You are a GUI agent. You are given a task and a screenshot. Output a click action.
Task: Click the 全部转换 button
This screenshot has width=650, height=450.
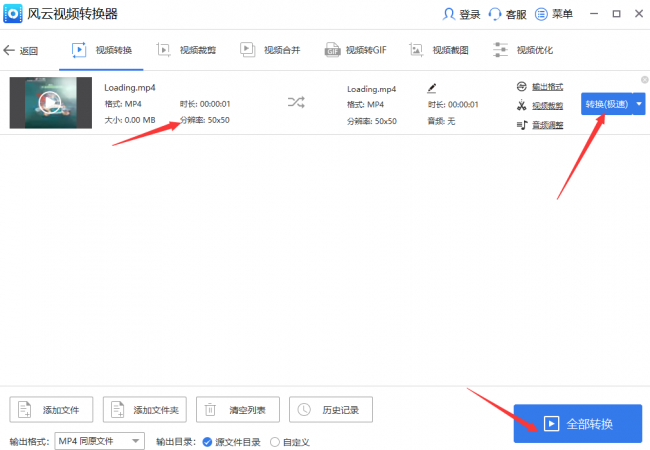click(x=577, y=423)
